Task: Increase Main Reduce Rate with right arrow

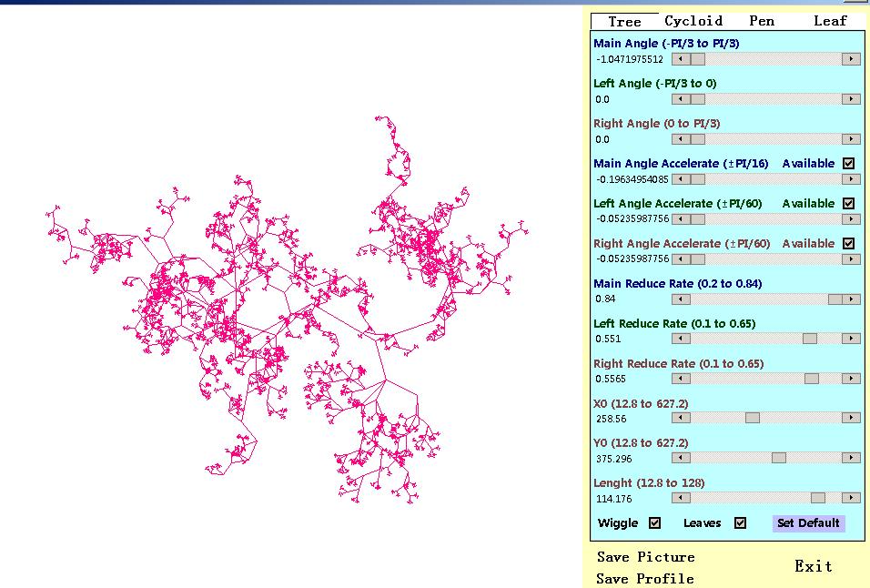Action: click(851, 299)
